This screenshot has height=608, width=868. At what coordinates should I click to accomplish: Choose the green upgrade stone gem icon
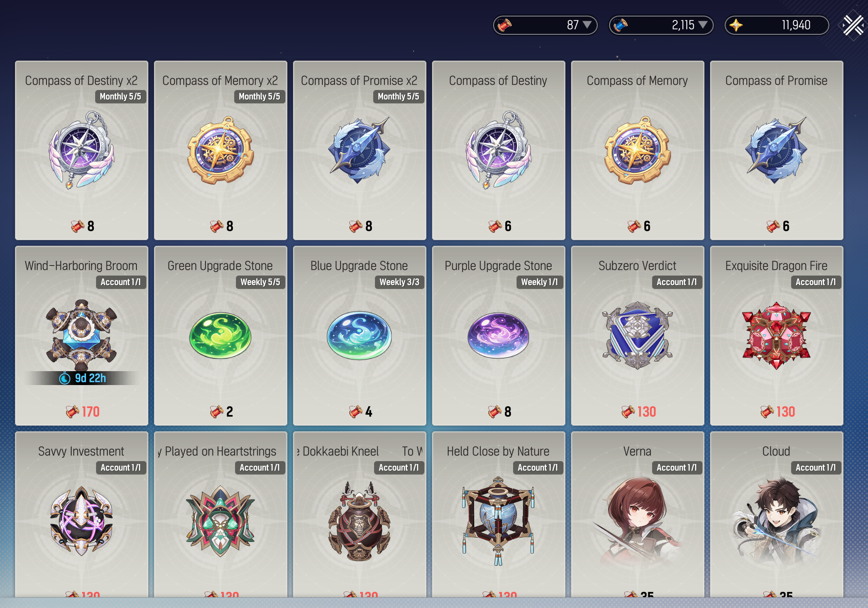coord(220,336)
